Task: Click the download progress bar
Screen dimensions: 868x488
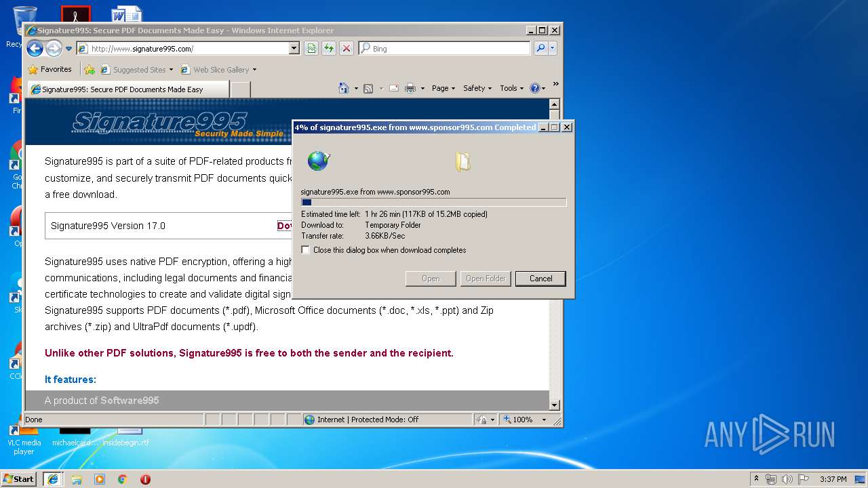Action: (433, 202)
